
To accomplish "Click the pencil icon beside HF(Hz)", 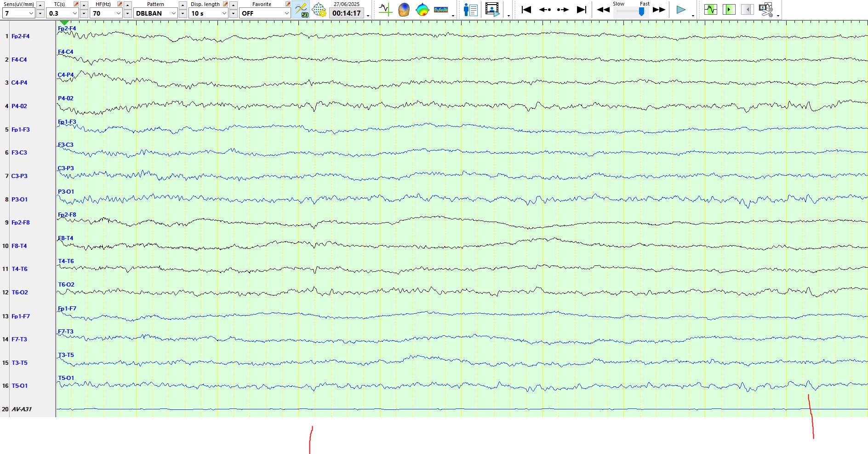I will click(x=120, y=4).
